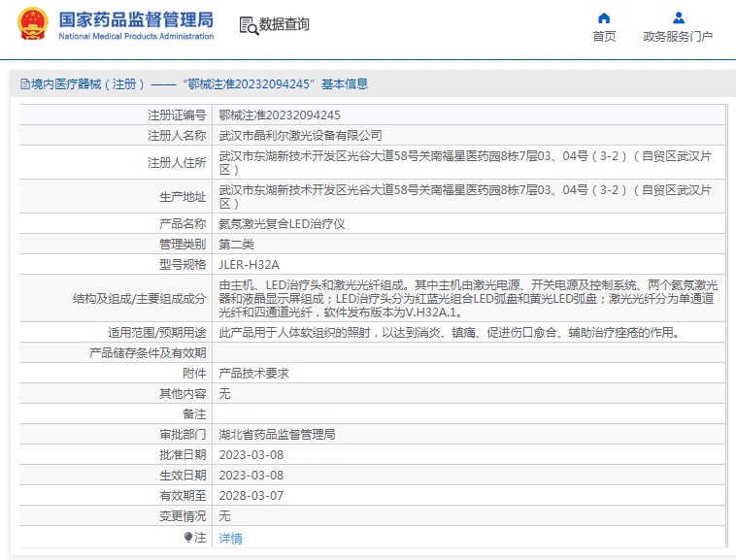This screenshot has height=560, width=736.
Task: Click the 注册人住所 address value
Action: click(465, 163)
